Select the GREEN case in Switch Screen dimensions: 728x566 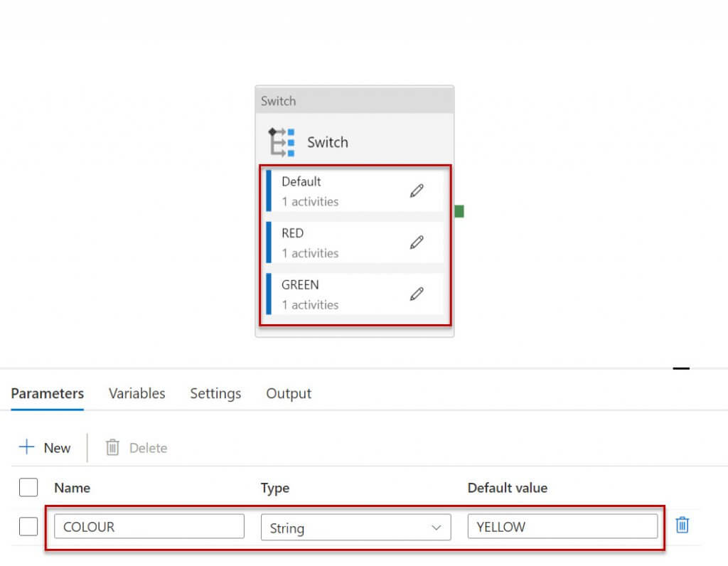click(334, 294)
